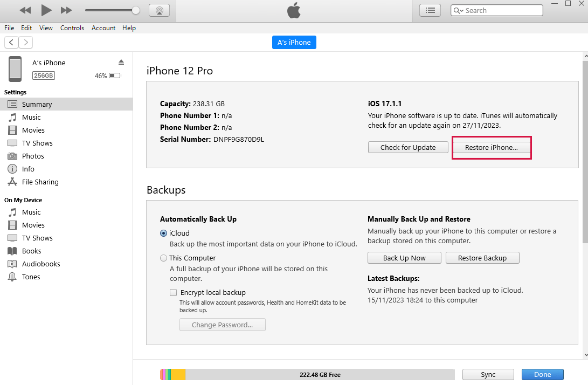Click the Phone Number 1 label
588x385 pixels.
[x=189, y=115]
